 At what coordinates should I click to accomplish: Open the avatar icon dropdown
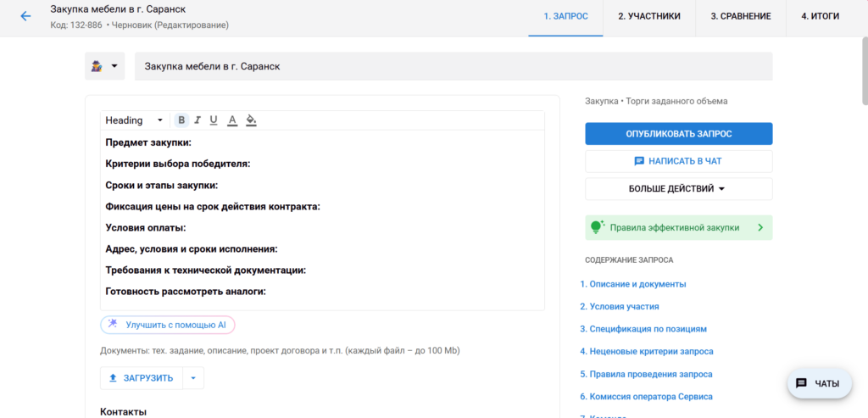(105, 66)
